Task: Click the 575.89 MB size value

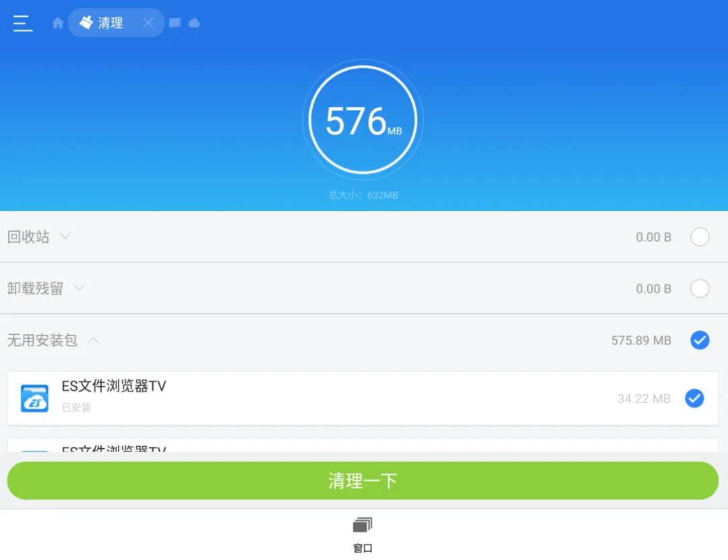Action: pyautogui.click(x=641, y=340)
